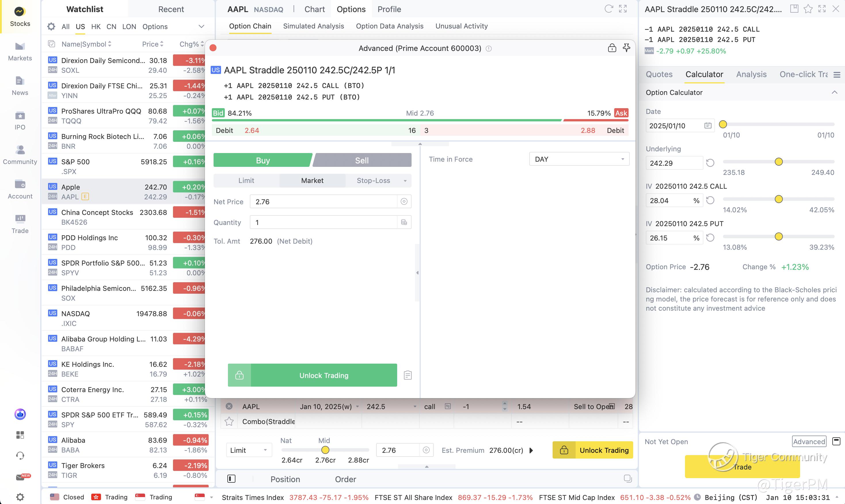
Task: Filter watchlist by HK market
Action: click(x=96, y=26)
